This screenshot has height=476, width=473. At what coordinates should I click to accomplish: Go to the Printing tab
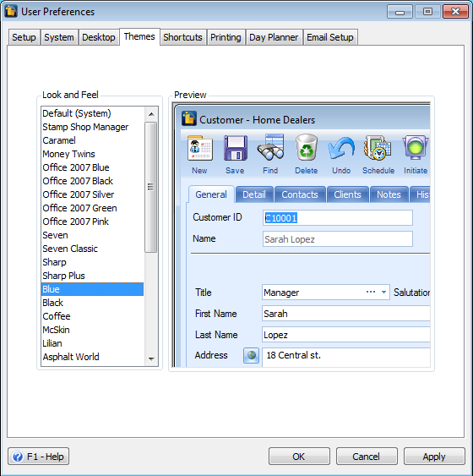tap(226, 37)
